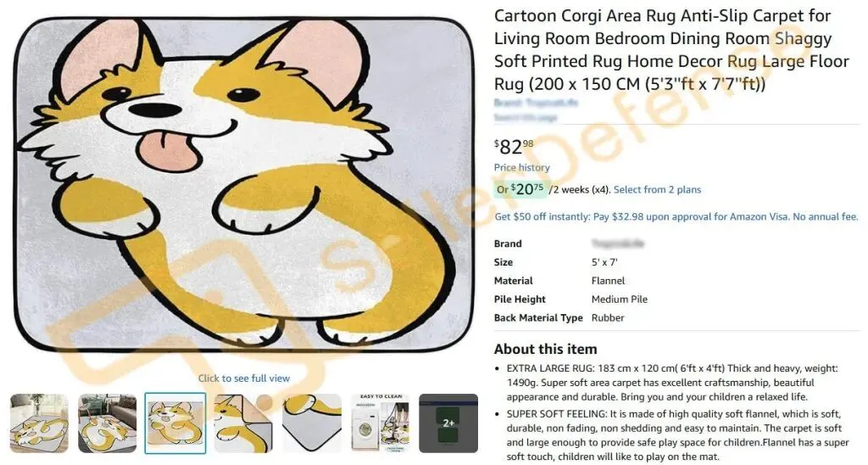The width and height of the screenshot is (868, 465).
Task: Click the blurred Brand value in details table
Action: [617, 244]
